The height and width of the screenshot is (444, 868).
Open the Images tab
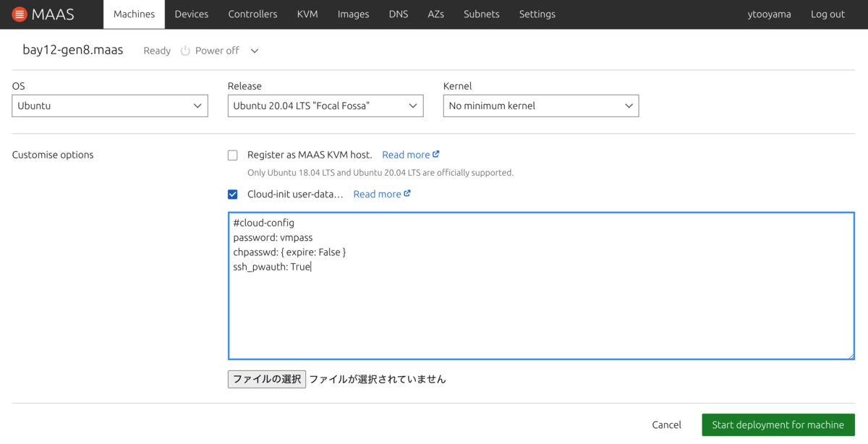click(x=353, y=14)
